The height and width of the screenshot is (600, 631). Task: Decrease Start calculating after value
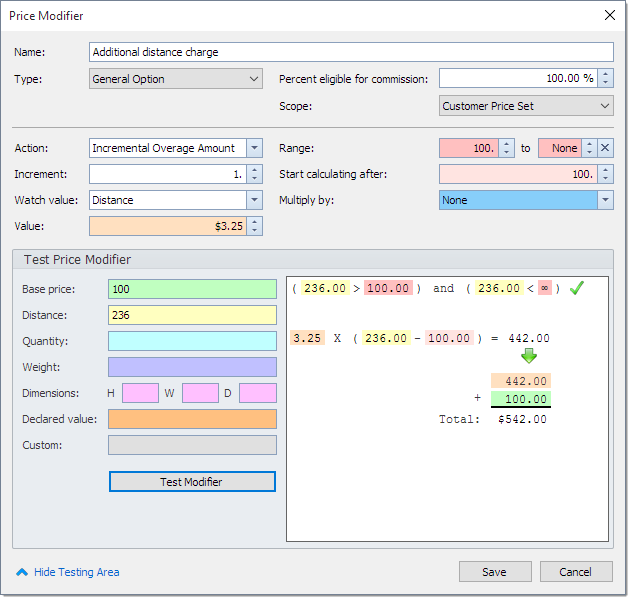tap(605, 179)
